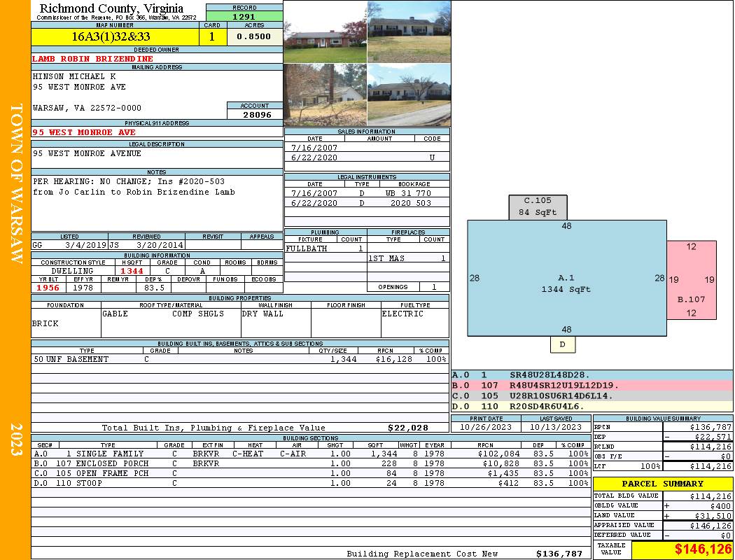Click the physical address 95 West Monroe Ave
The height and width of the screenshot is (560, 735).
[84, 132]
